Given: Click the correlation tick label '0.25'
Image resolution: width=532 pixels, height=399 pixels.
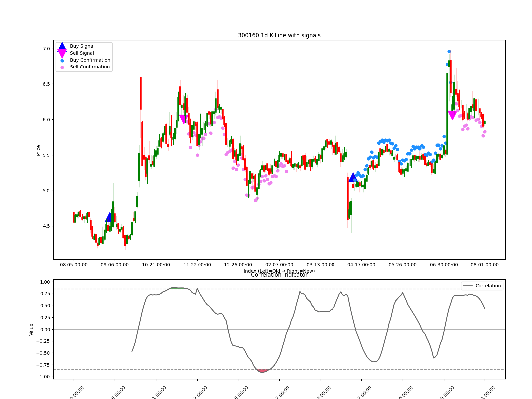Looking at the screenshot, I should (x=45, y=318).
